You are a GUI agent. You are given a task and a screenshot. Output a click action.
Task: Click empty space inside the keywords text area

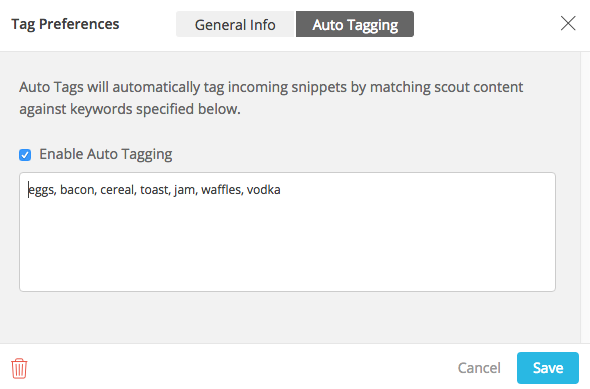[x=287, y=248]
